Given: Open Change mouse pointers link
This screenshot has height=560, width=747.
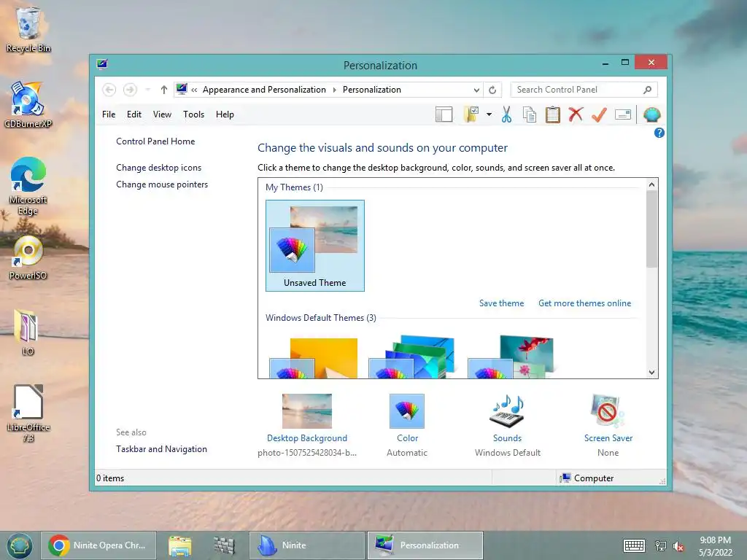Looking at the screenshot, I should click(162, 184).
